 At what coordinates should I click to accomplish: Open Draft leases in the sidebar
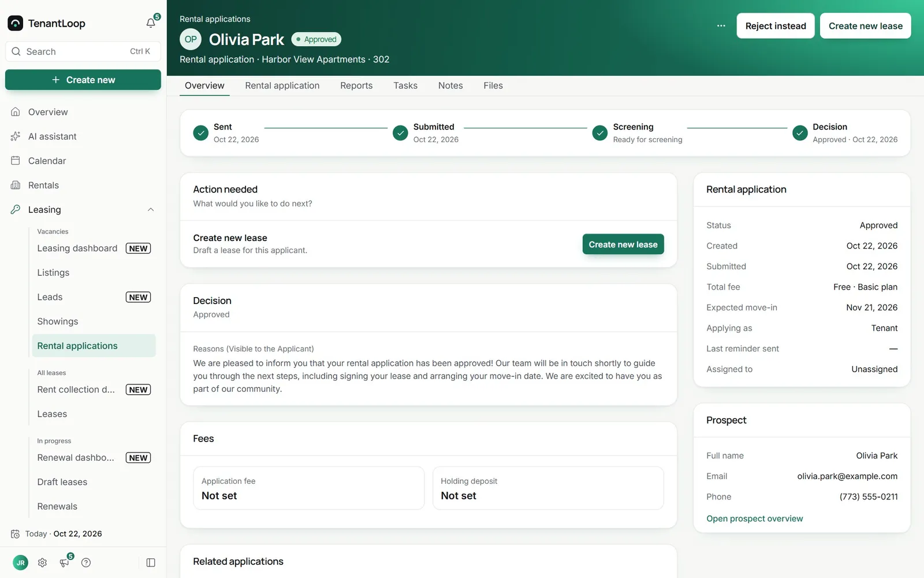point(94,482)
